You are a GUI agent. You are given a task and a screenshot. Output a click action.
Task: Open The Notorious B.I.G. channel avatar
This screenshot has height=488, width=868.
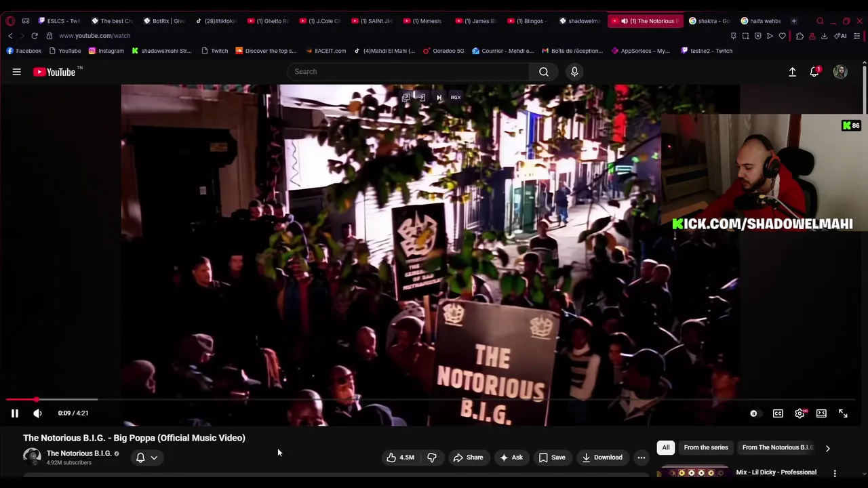(32, 457)
